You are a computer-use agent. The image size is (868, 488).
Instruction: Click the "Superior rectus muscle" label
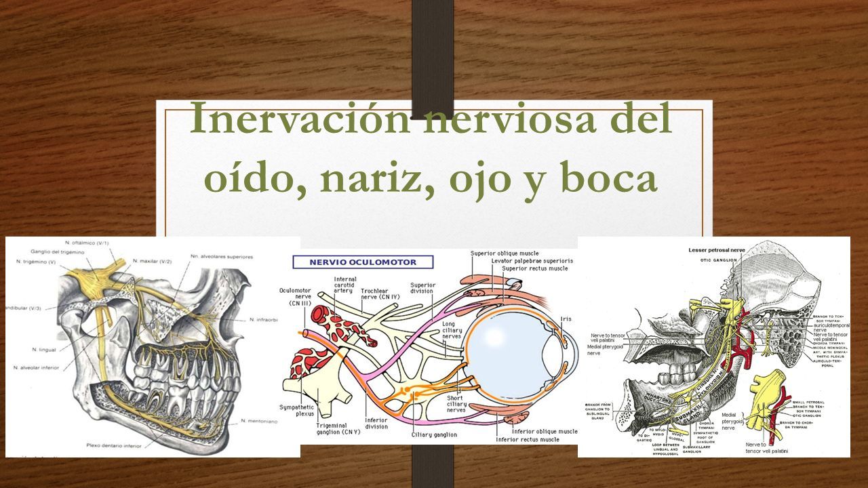pos(536,268)
